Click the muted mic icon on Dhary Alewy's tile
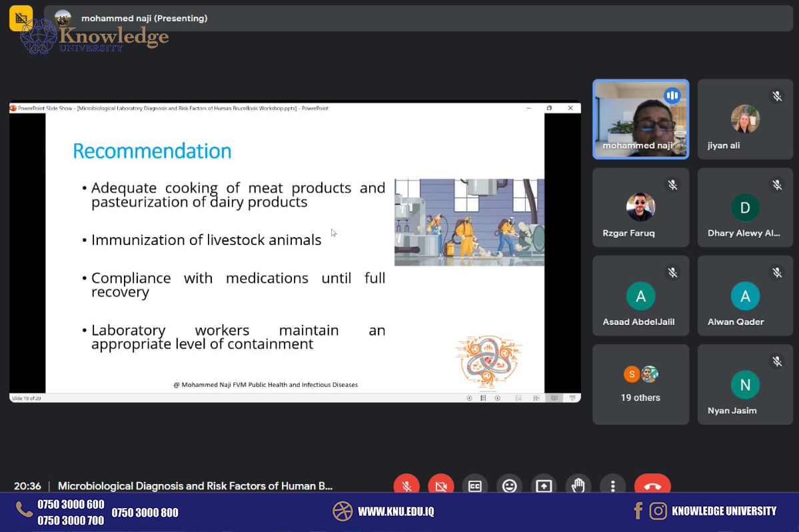Image resolution: width=799 pixels, height=532 pixels. pyautogui.click(x=777, y=185)
